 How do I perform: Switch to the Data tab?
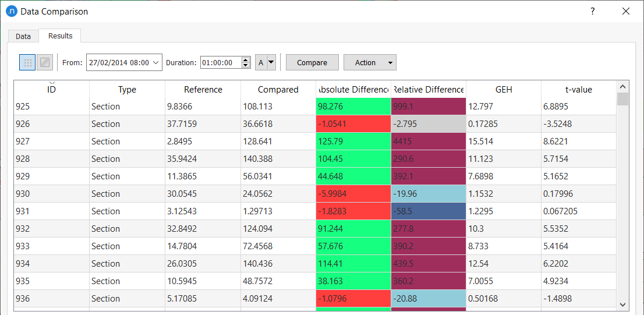coord(23,36)
